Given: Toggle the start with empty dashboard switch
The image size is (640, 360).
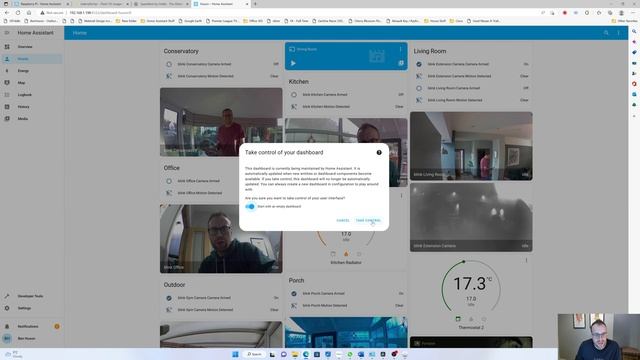Looking at the screenshot, I should (x=250, y=207).
